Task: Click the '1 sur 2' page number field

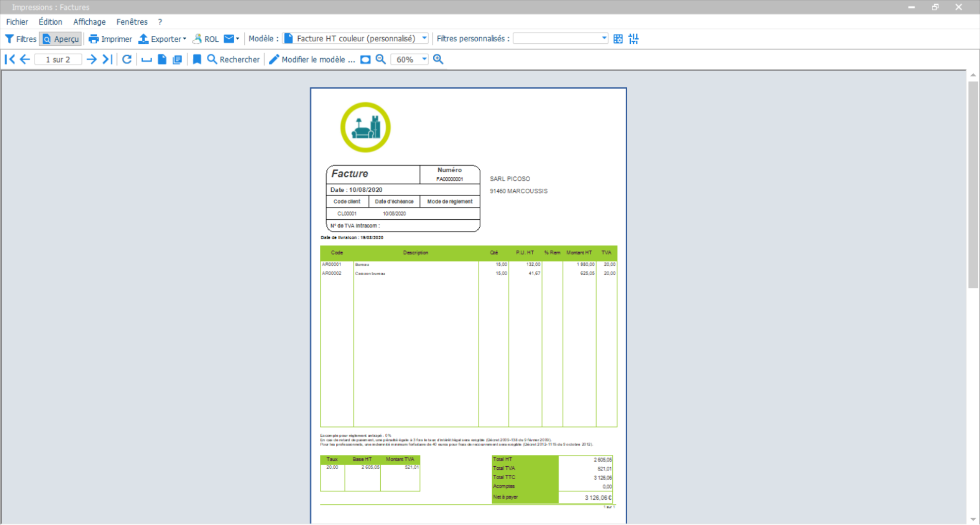Action: pyautogui.click(x=58, y=59)
